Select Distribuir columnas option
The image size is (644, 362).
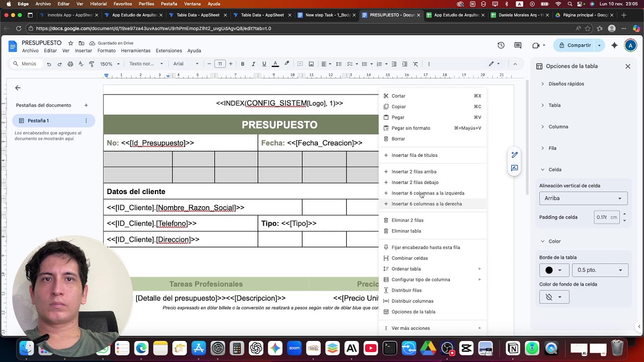click(x=433, y=301)
